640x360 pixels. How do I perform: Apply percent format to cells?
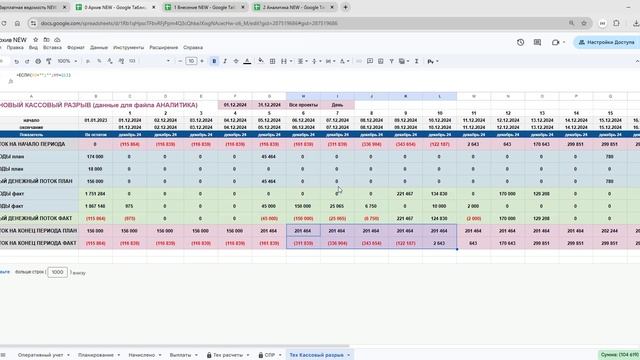[99, 61]
